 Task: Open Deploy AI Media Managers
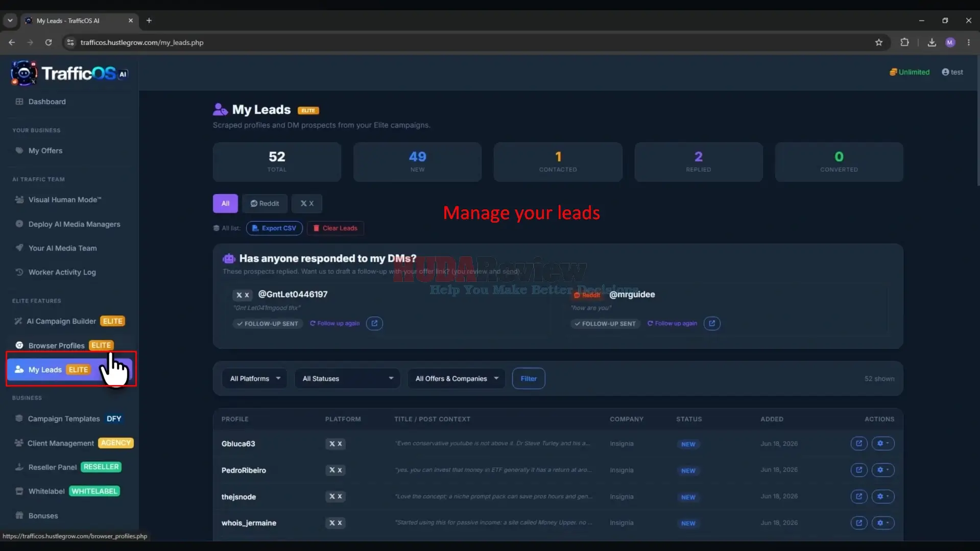(74, 224)
